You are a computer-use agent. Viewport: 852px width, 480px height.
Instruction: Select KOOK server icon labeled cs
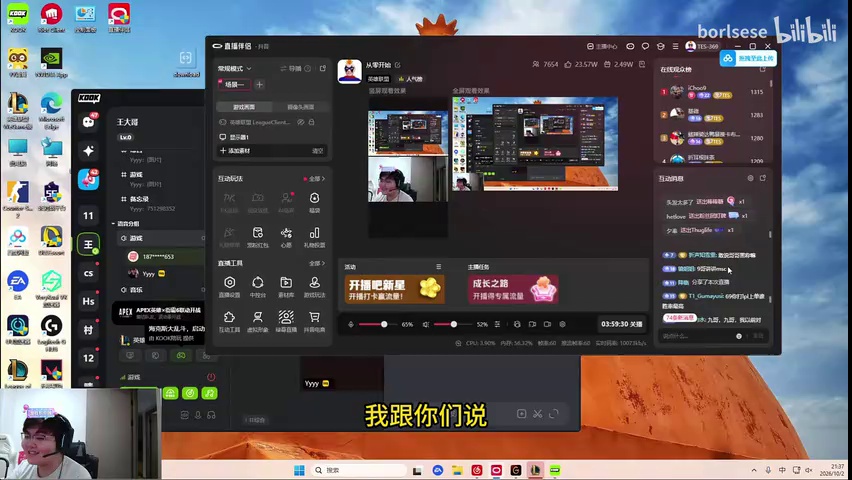88,273
